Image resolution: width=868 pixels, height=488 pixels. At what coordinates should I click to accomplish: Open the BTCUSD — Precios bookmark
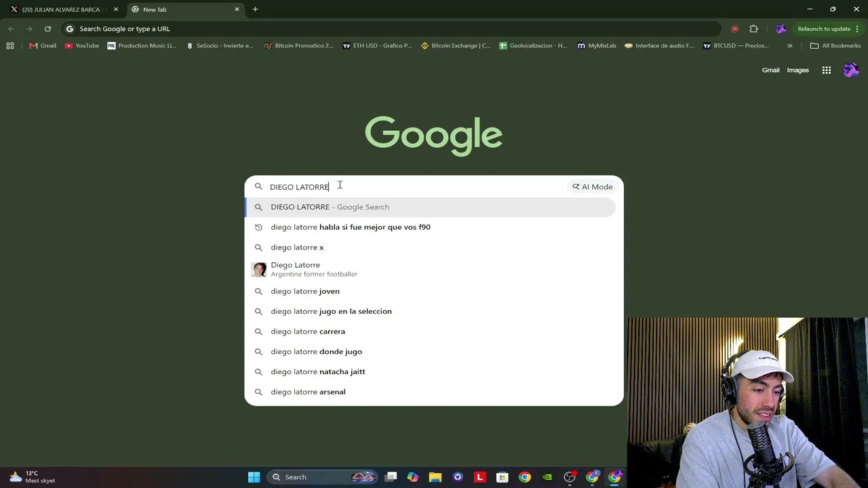tap(736, 45)
